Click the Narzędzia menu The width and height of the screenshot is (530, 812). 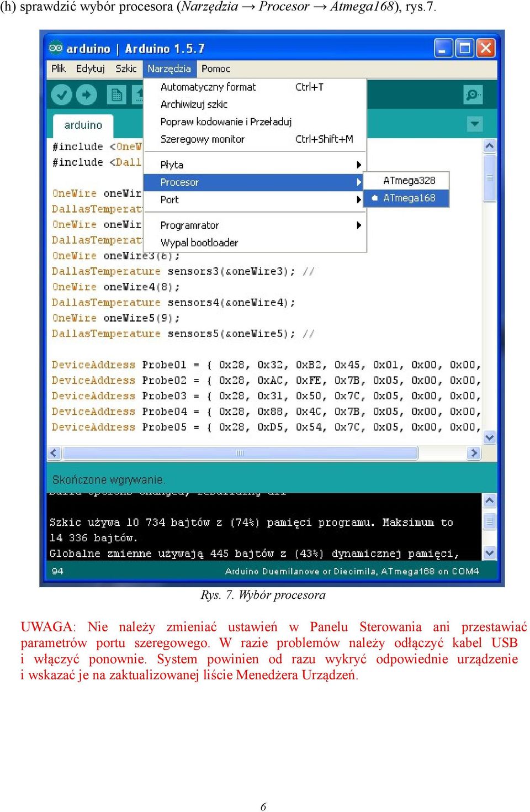point(169,68)
